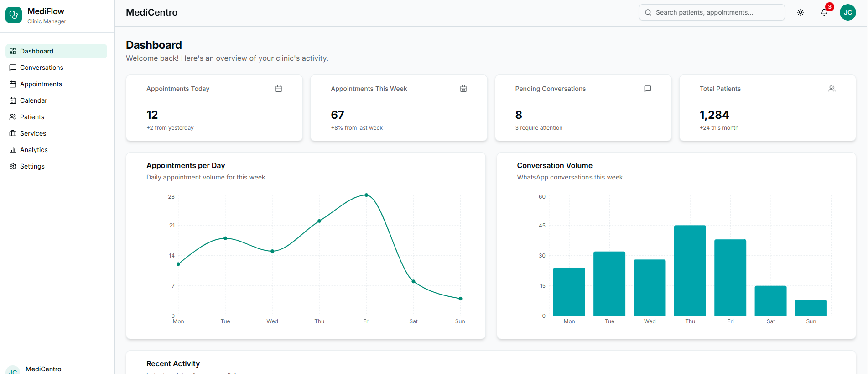Open the Calendar page
868x374 pixels.
[56, 100]
